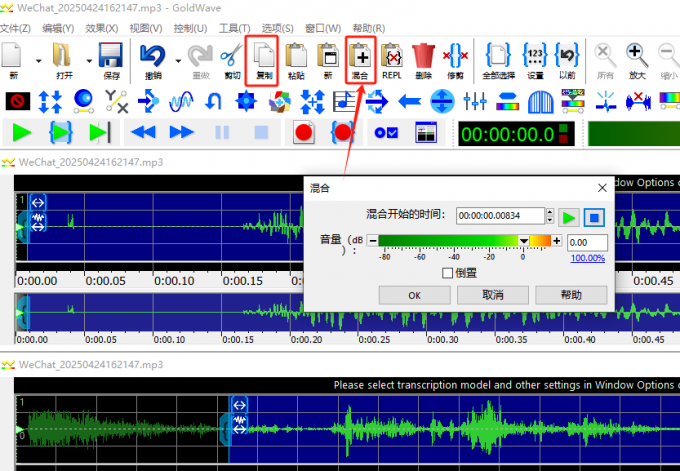Click the green Play button in toolbar
Screen dimensions: 680x471
coord(22,133)
